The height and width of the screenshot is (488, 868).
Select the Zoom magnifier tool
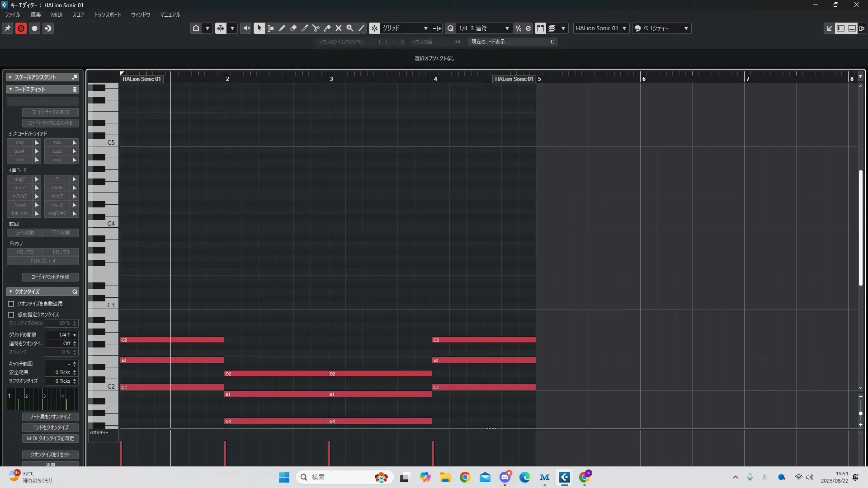[350, 28]
